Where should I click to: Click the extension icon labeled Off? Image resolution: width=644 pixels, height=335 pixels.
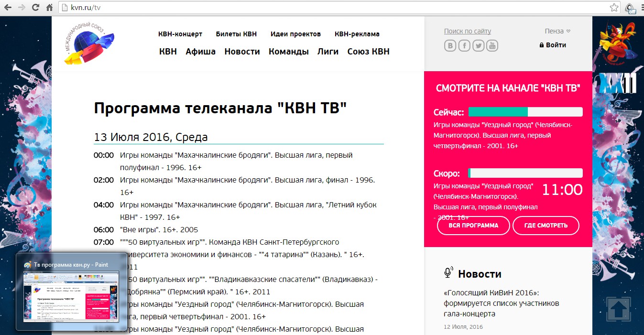[631, 9]
